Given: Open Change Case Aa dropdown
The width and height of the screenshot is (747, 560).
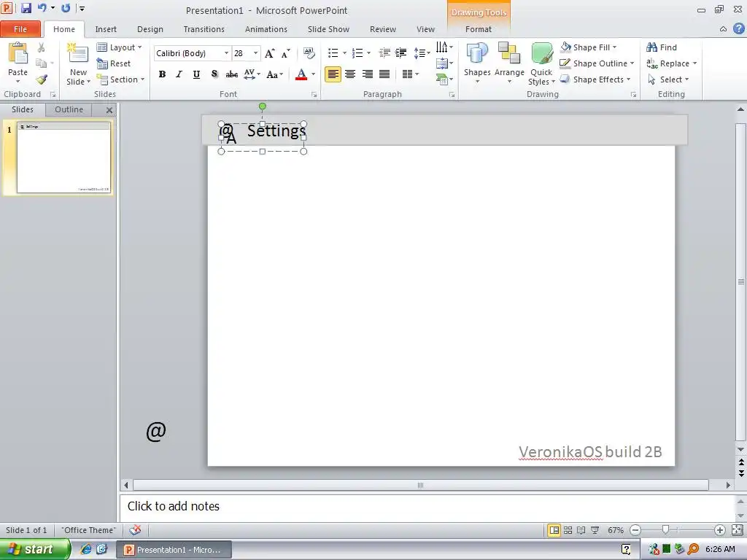Looking at the screenshot, I should [x=275, y=74].
